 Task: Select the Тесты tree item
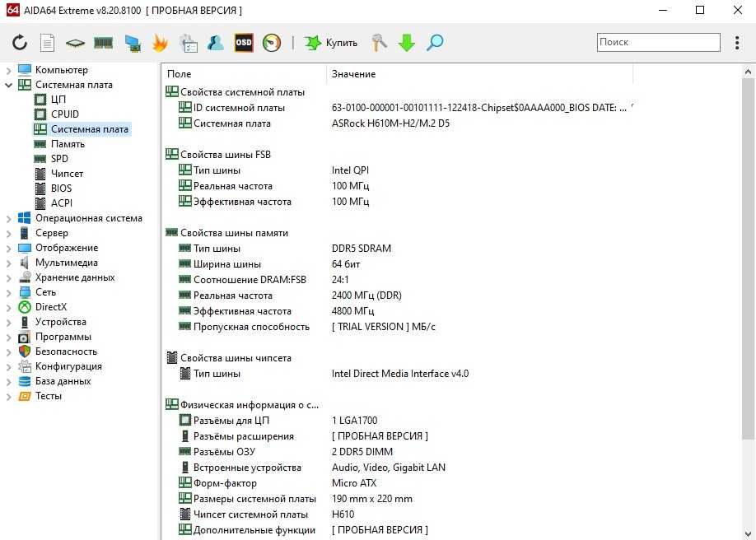pos(49,396)
